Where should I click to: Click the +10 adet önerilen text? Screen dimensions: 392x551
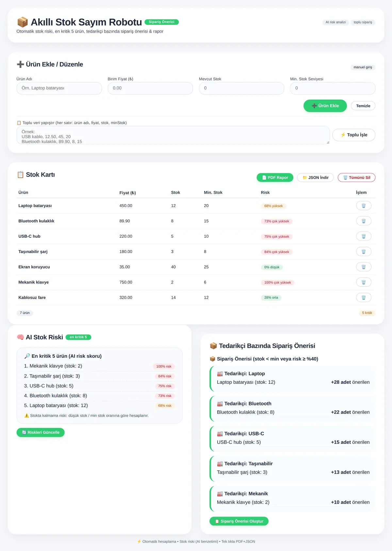(350, 502)
